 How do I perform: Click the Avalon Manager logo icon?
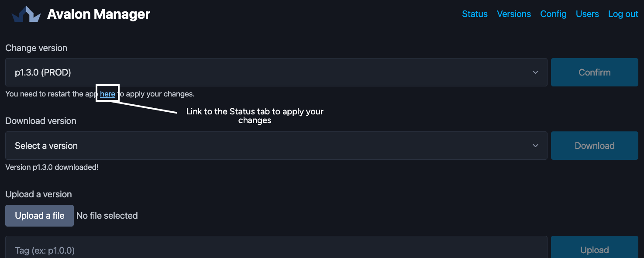click(x=26, y=14)
